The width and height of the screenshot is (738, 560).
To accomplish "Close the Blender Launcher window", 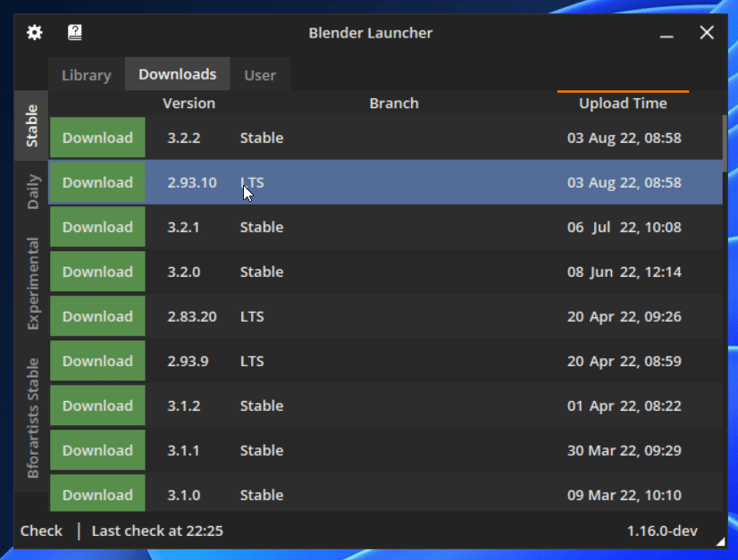I will point(707,32).
